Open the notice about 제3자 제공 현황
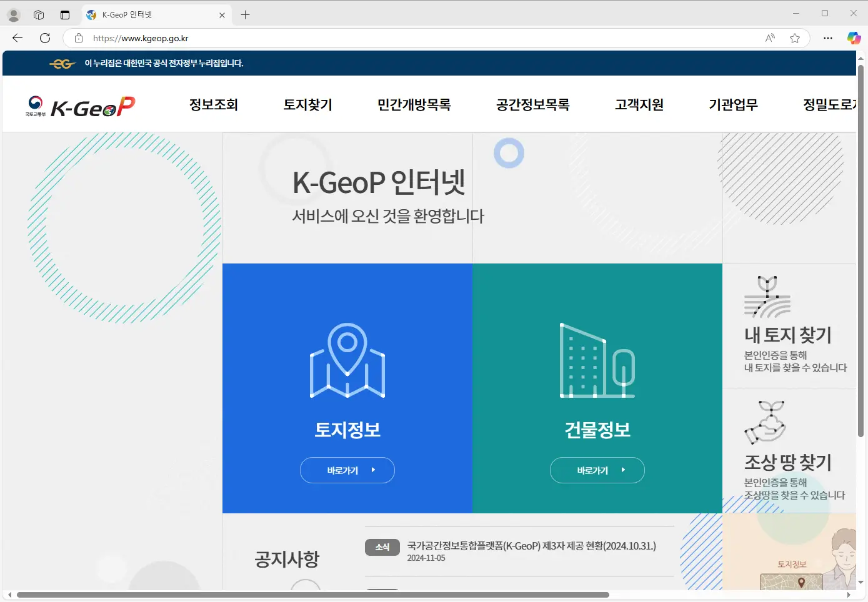868x602 pixels. coord(532,546)
